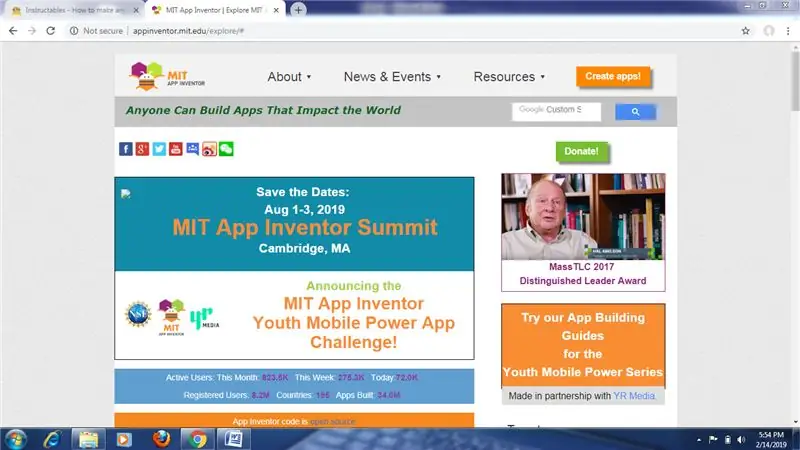Launch Firefox from taskbar
Image resolution: width=800 pixels, height=450 pixels.
point(161,439)
